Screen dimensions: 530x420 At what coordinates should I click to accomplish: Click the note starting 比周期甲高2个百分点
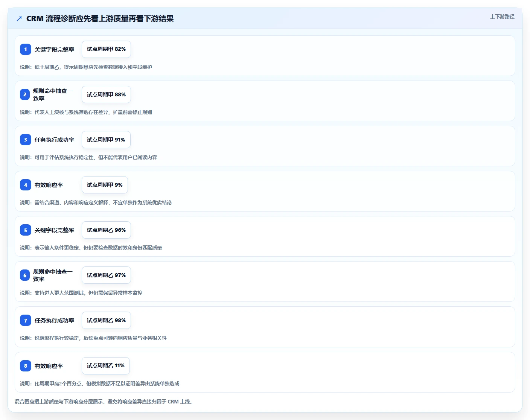(99, 383)
